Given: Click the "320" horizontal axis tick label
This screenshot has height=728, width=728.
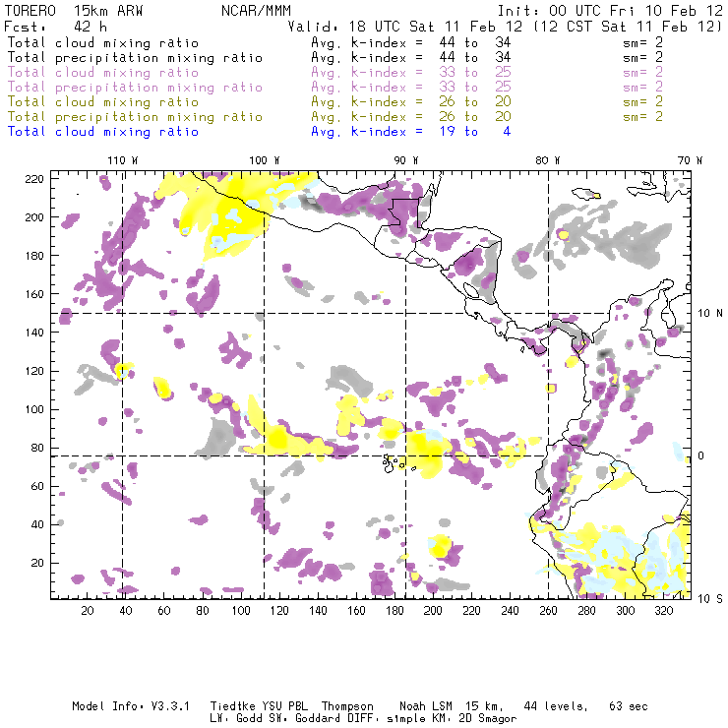Looking at the screenshot, I should point(663,611).
